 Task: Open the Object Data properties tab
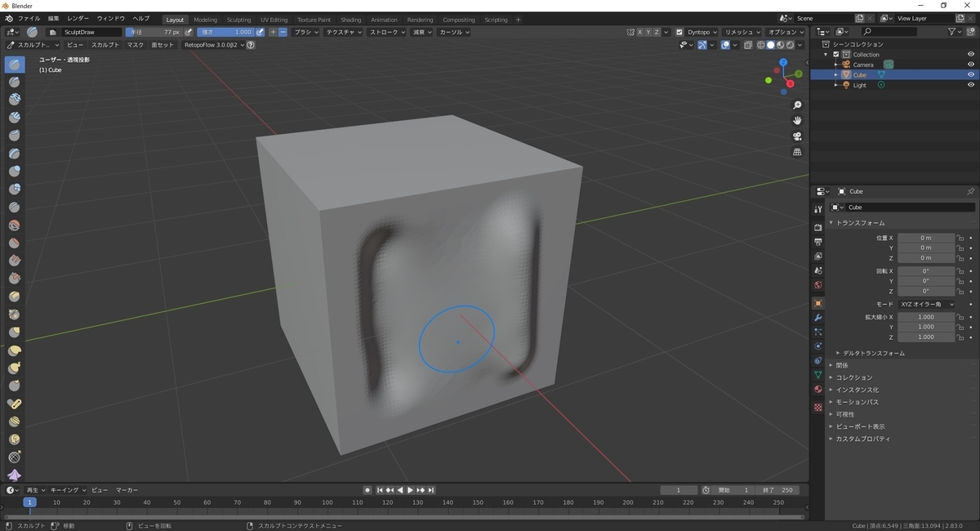818,375
